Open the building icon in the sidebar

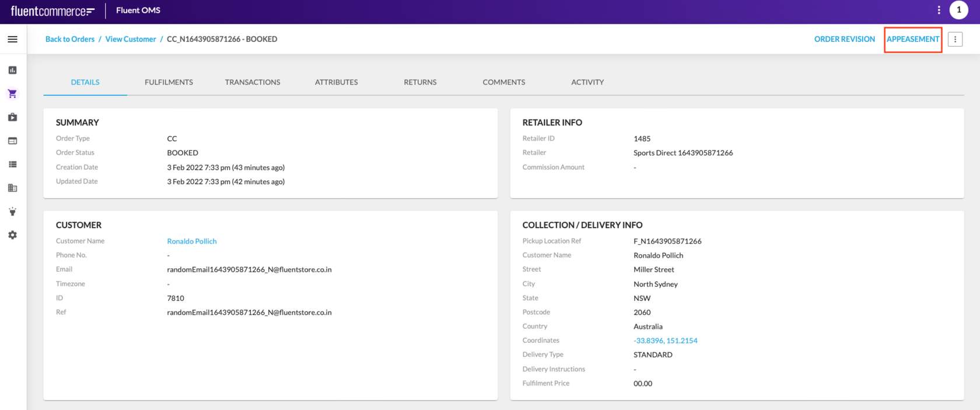point(12,188)
